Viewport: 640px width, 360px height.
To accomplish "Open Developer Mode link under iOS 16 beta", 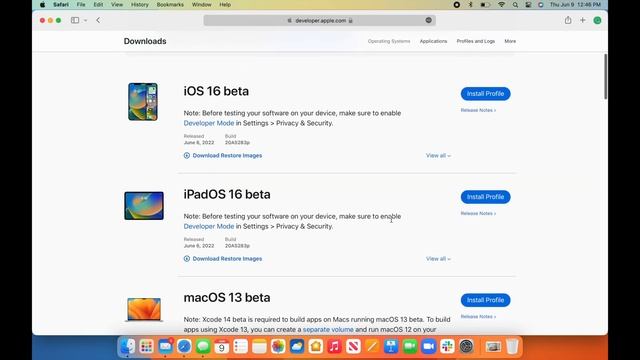I will [209, 123].
